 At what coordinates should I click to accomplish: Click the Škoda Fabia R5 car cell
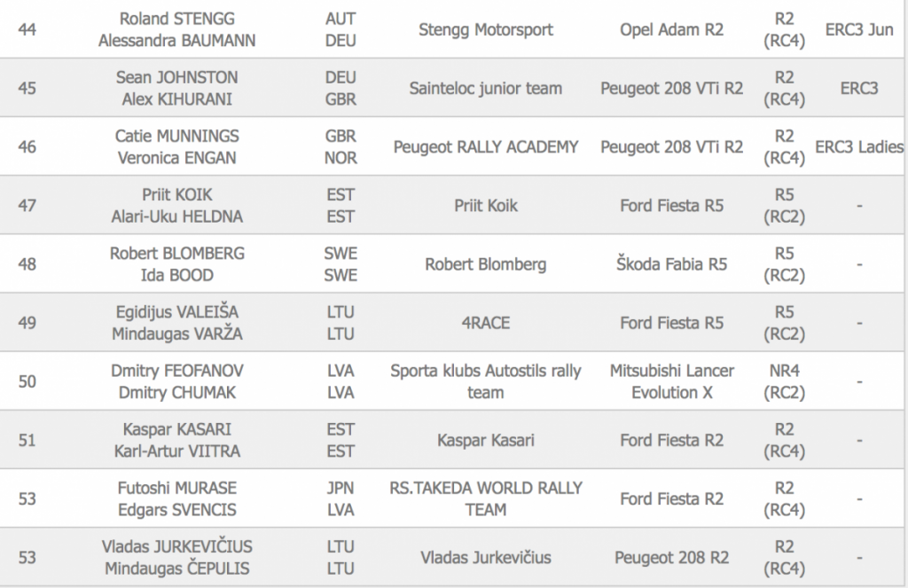tap(671, 263)
